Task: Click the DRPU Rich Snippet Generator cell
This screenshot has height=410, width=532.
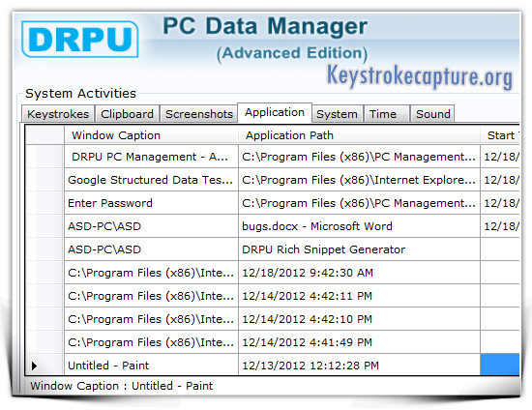Action: 359,249
